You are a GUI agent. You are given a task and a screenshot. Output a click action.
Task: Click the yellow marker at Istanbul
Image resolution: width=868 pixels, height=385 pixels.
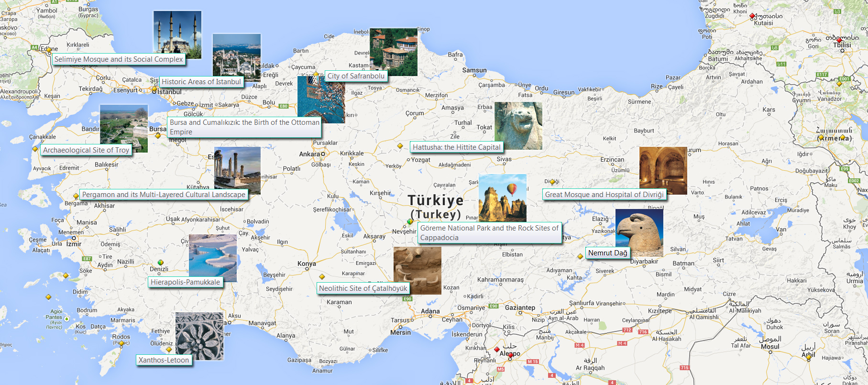click(x=154, y=89)
